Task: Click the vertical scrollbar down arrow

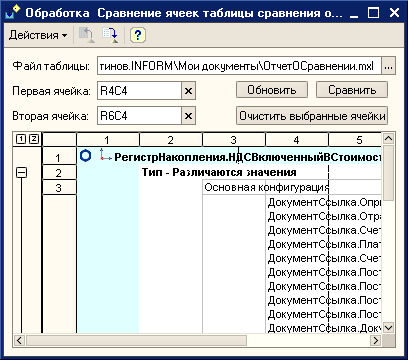Action: 388,327
